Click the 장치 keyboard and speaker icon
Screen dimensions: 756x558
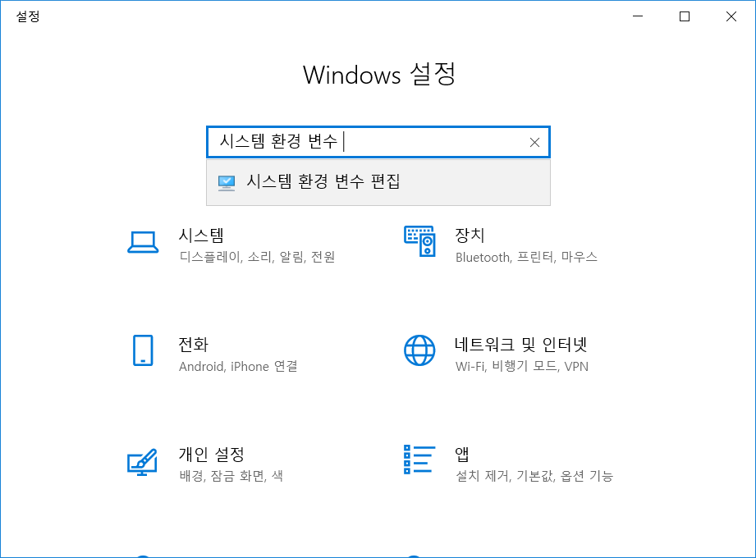419,241
